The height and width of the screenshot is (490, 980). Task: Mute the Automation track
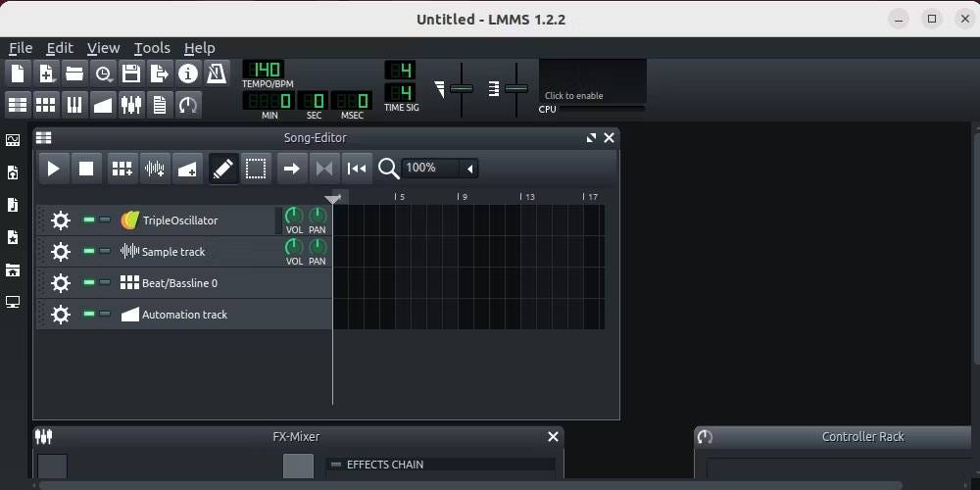tap(89, 315)
